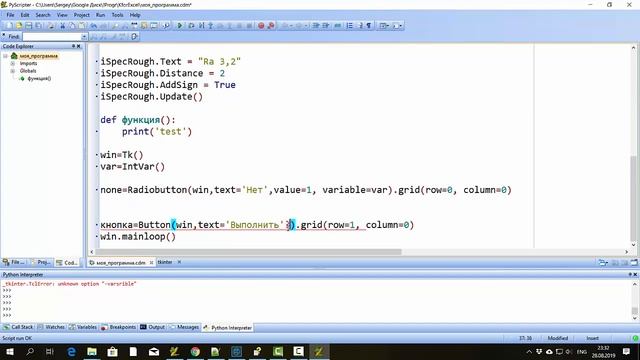The height and width of the screenshot is (360, 640).
Task: Close the Find toolbar with small x
Action: [x=4, y=35]
